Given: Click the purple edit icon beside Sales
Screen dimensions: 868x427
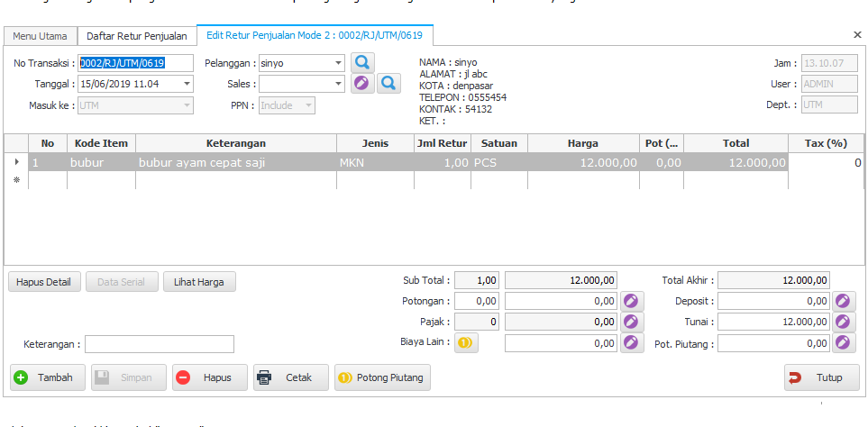Looking at the screenshot, I should tap(361, 84).
